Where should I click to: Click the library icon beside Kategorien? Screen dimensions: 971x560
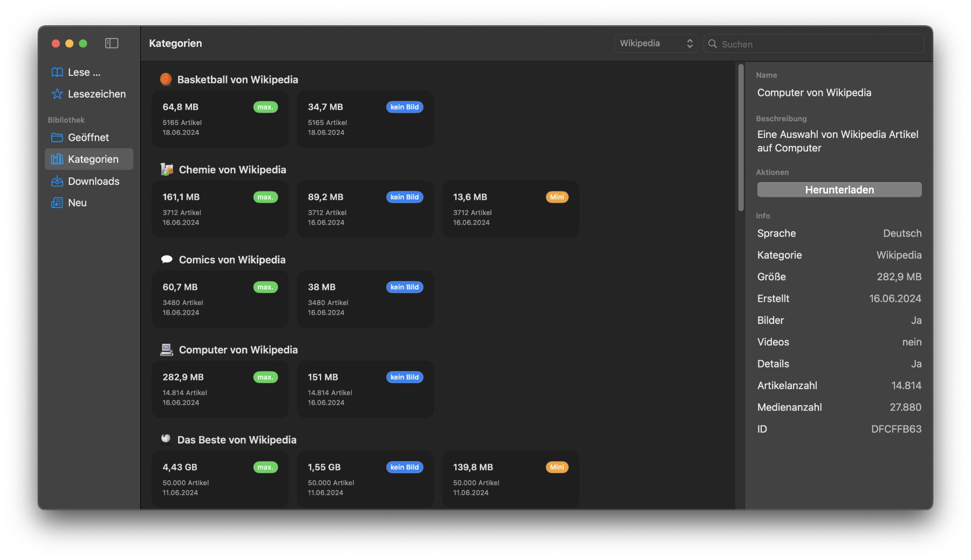coord(57,159)
